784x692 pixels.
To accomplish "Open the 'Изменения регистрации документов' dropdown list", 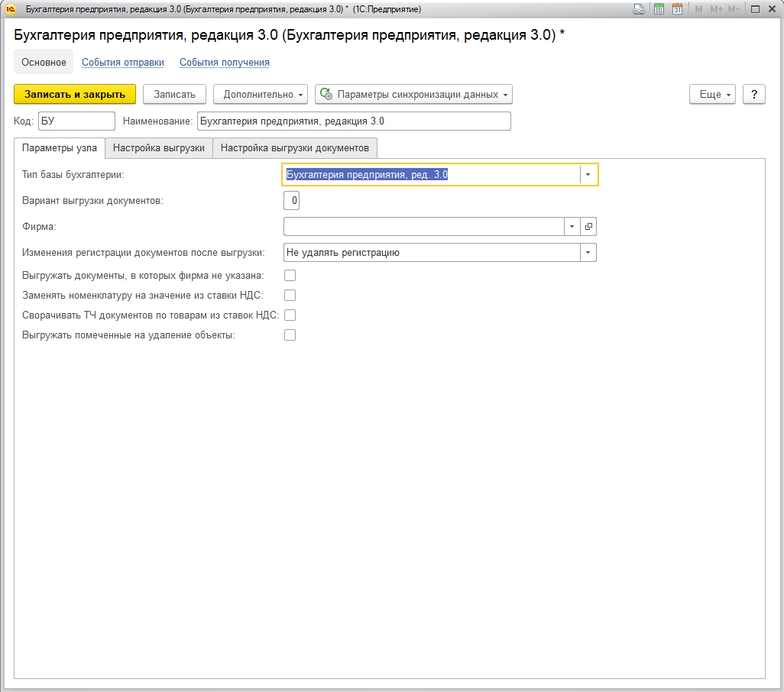I will click(588, 253).
